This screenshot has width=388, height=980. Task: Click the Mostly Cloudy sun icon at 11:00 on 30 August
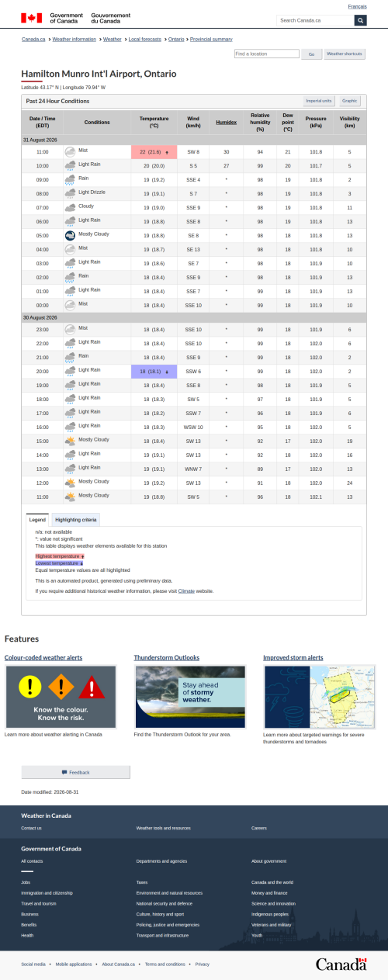click(x=70, y=497)
